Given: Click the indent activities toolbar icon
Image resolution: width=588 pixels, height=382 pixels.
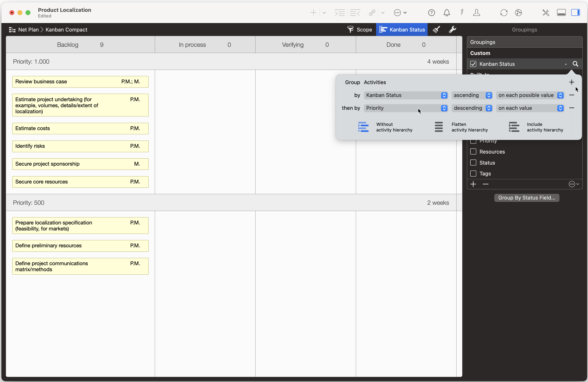Looking at the screenshot, I should 340,13.
